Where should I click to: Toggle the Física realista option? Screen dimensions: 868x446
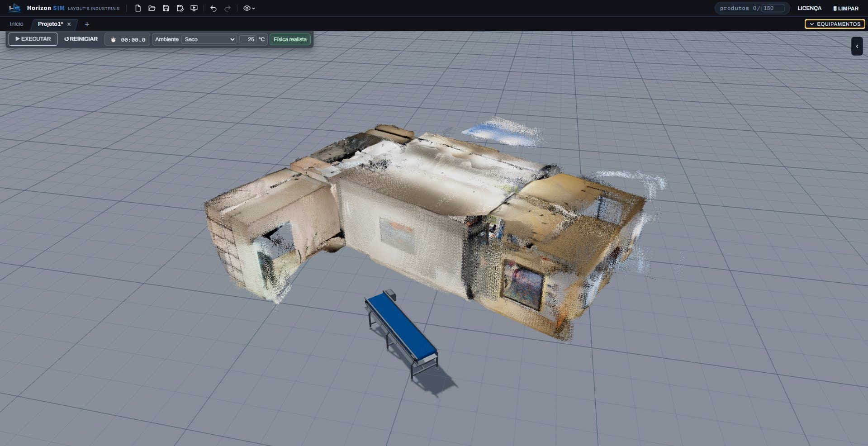[290, 39]
